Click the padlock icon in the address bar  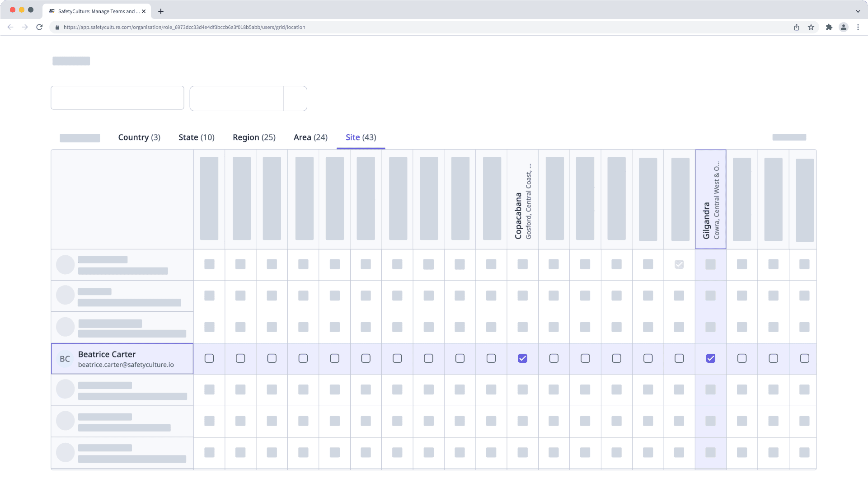[x=57, y=27]
